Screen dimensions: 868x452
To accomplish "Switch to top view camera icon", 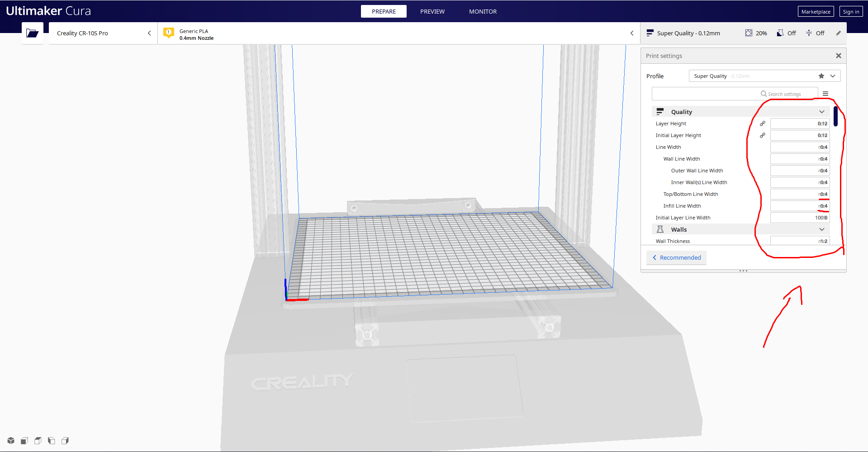I will tap(38, 440).
